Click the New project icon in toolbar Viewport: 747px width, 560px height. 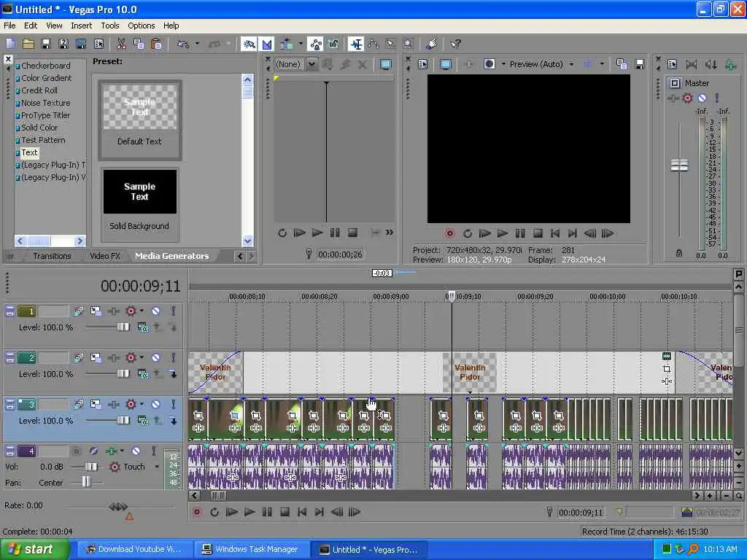[11, 44]
